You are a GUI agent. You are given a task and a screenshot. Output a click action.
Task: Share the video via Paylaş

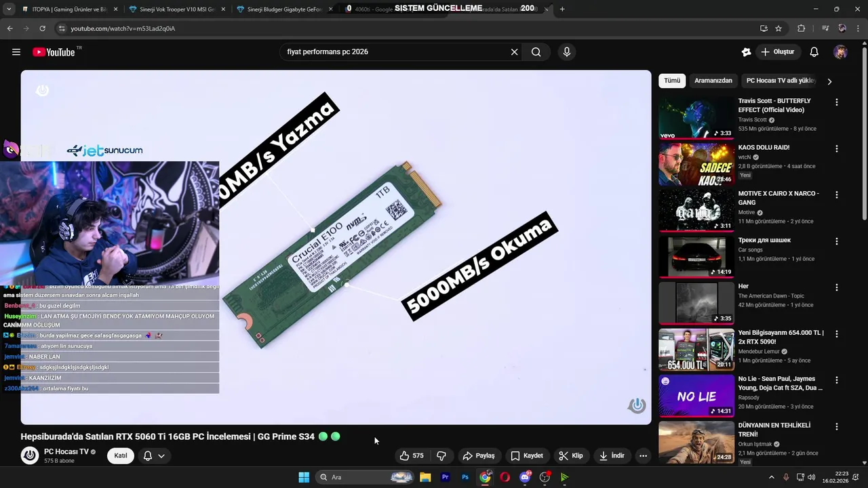479,456
